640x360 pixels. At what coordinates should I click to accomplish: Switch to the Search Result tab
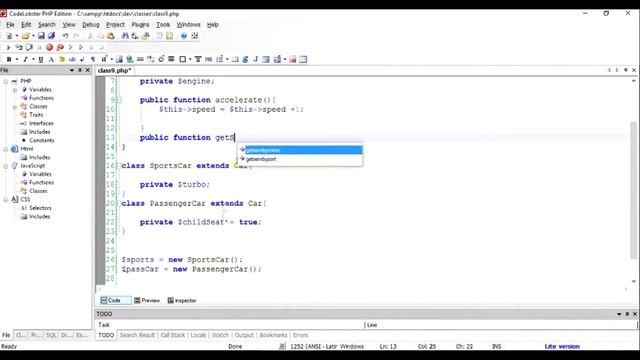click(x=137, y=335)
